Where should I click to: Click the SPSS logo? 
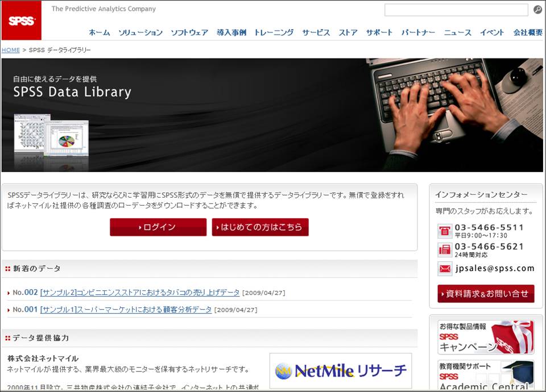[22, 20]
